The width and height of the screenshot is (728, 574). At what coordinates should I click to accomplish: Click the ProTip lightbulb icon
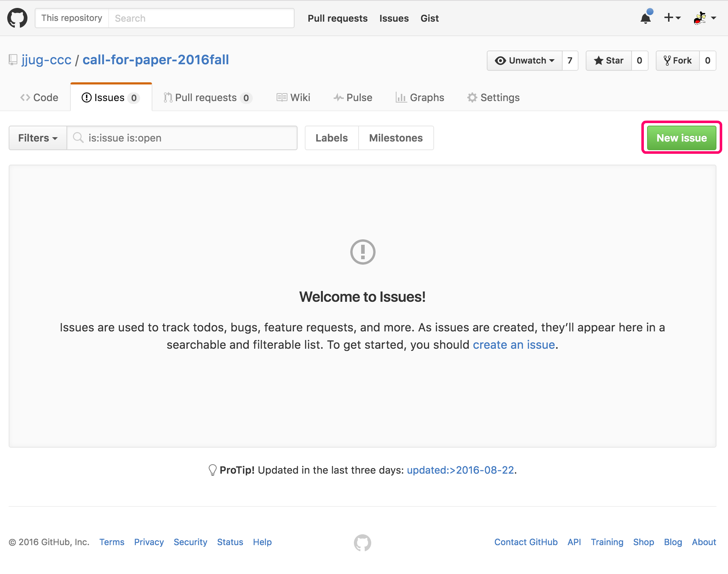[x=213, y=470]
